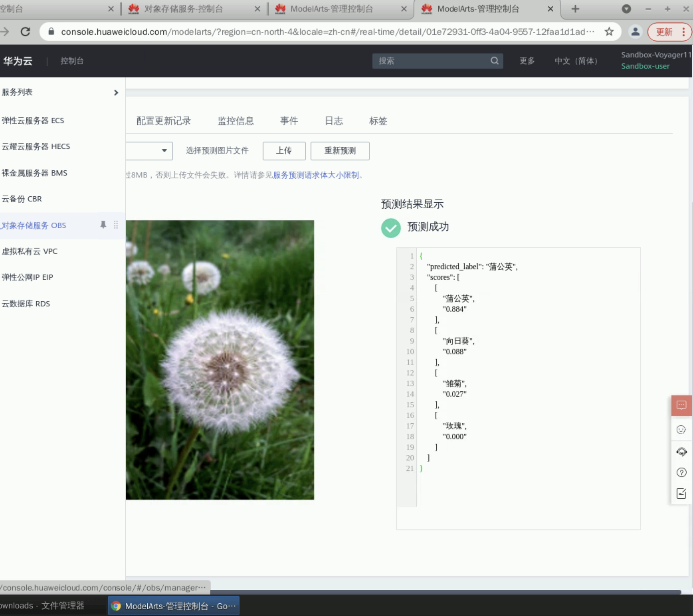Click the 上传 button

click(284, 151)
